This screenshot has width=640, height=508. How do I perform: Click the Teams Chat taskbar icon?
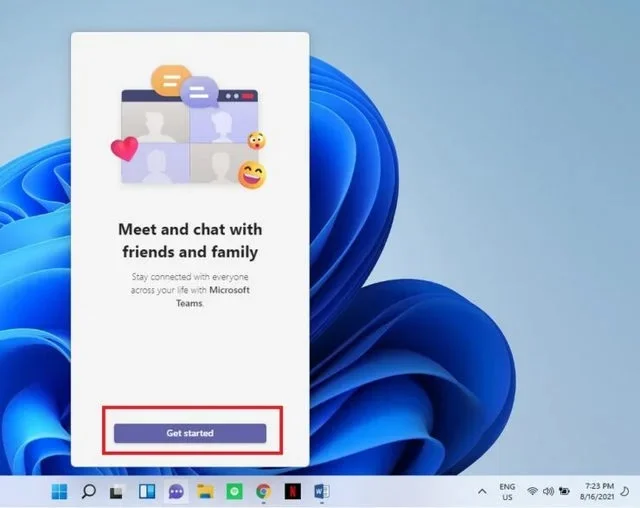point(176,492)
